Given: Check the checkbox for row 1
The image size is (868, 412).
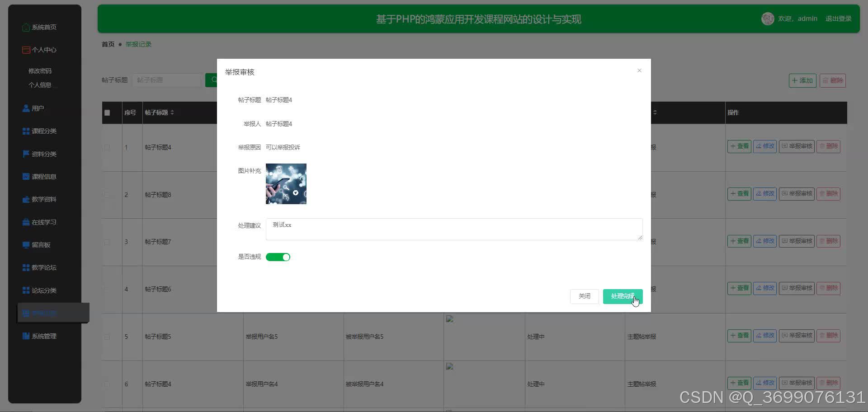Looking at the screenshot, I should tap(107, 148).
